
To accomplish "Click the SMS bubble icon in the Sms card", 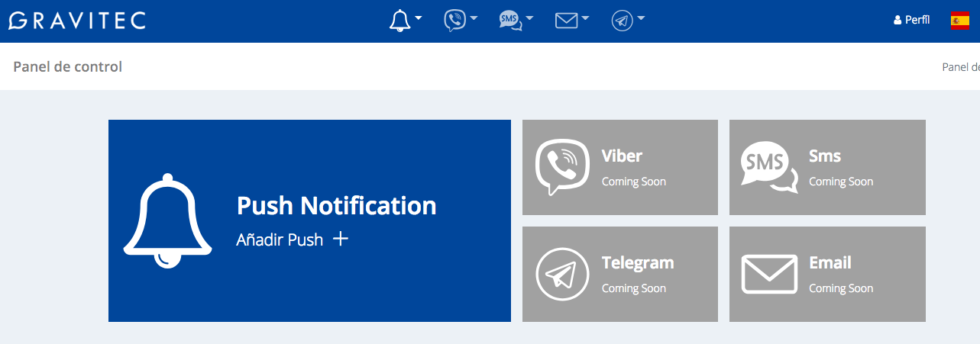I will tap(769, 168).
